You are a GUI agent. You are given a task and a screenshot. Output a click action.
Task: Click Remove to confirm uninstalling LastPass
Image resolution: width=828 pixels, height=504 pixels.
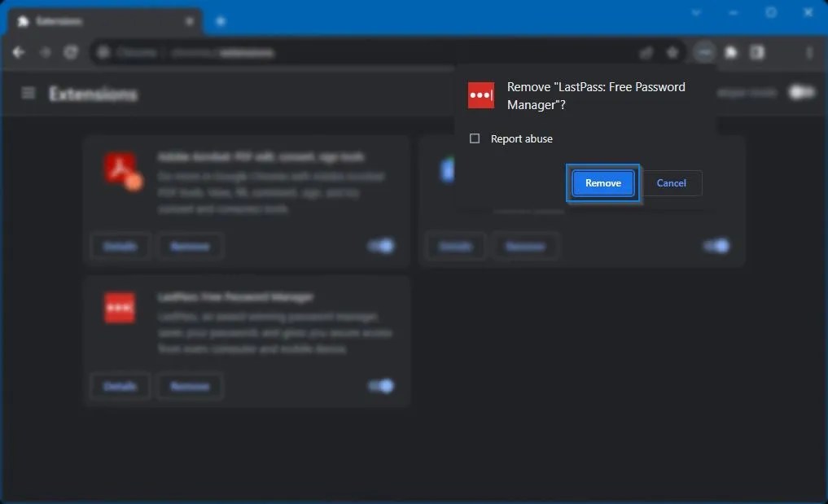(602, 182)
